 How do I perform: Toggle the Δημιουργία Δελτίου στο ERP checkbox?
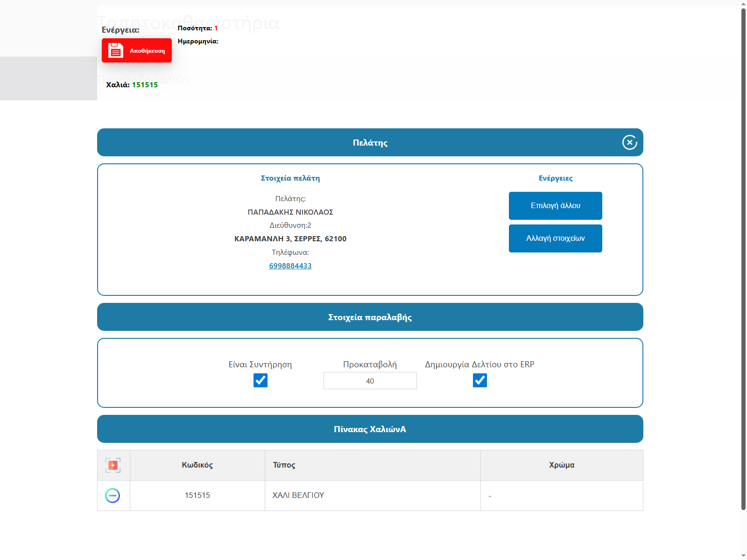(x=480, y=380)
